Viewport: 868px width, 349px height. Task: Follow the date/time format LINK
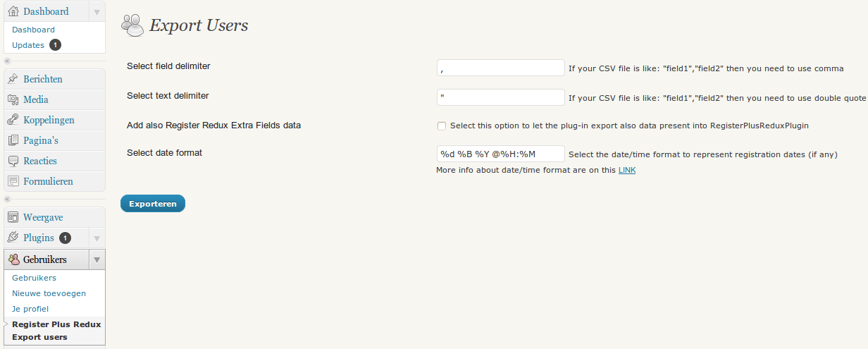click(x=627, y=170)
